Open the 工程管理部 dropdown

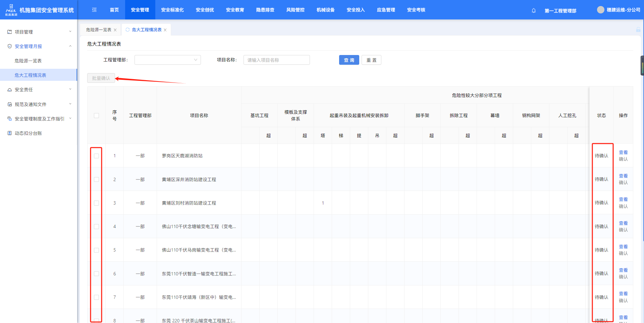click(167, 60)
